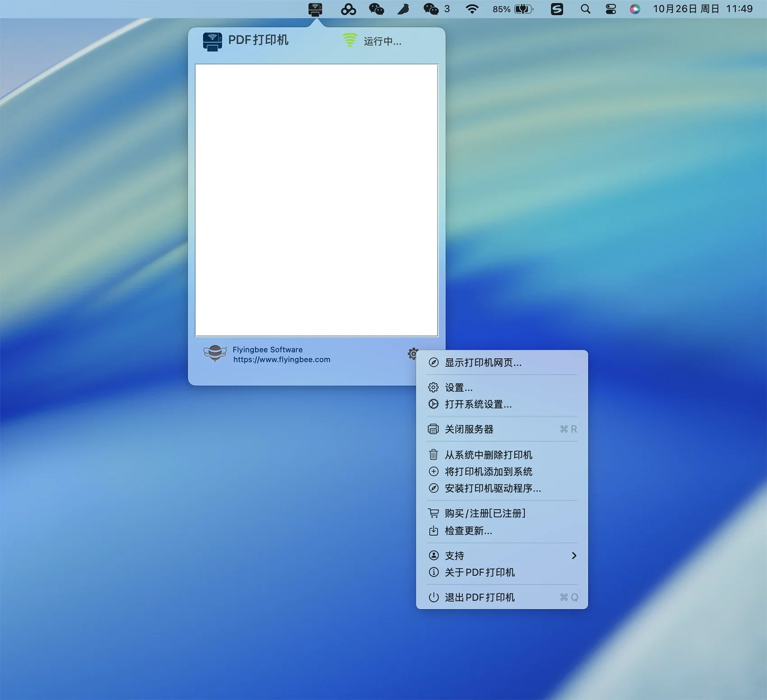The image size is (767, 700).
Task: Click 退出 PDF 打印机 to quit
Action: click(479, 598)
